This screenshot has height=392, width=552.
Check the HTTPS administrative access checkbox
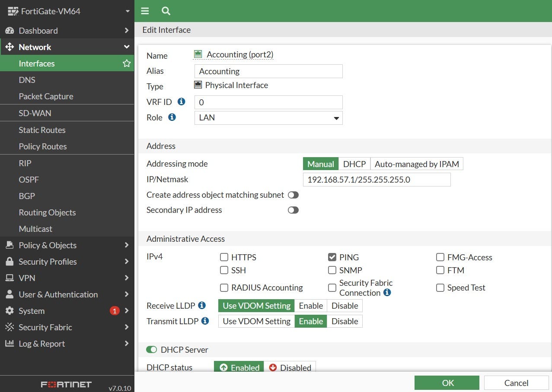[x=224, y=257]
